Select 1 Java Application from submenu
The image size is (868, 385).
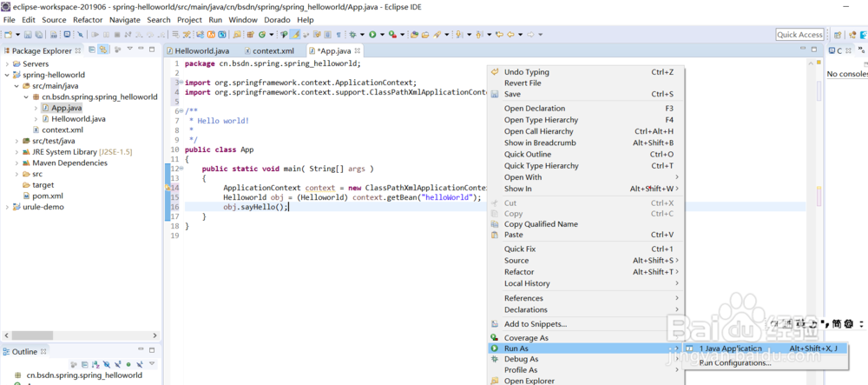coord(765,348)
